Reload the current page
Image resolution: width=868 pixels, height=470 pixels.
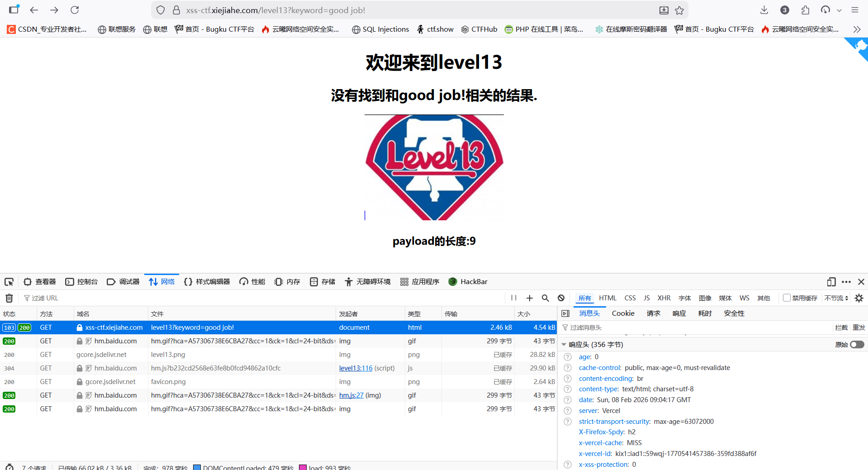pos(75,10)
